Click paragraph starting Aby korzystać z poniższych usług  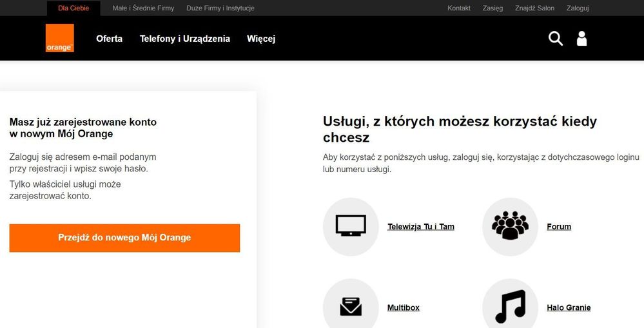coord(481,163)
